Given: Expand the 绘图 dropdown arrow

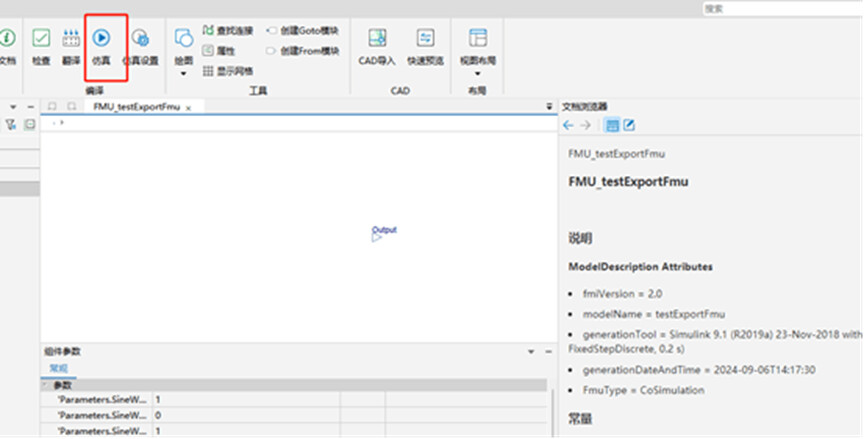Looking at the screenshot, I should [183, 74].
